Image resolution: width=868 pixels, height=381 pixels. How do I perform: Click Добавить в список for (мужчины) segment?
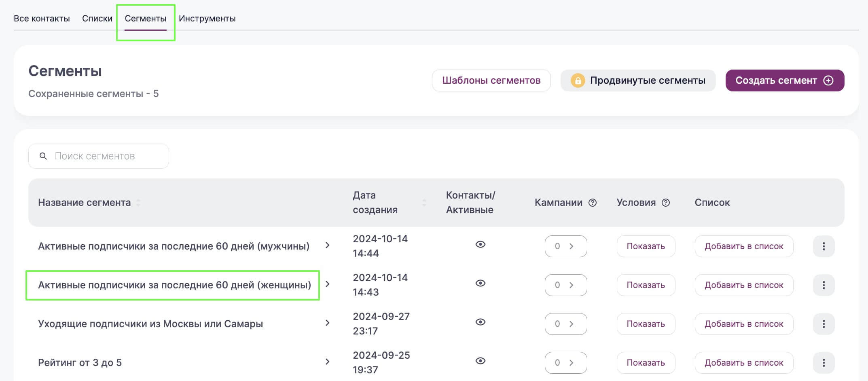(744, 246)
